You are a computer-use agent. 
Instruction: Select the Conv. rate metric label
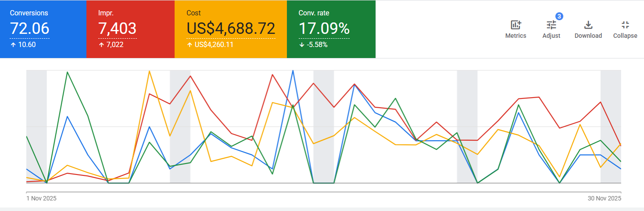click(x=314, y=13)
